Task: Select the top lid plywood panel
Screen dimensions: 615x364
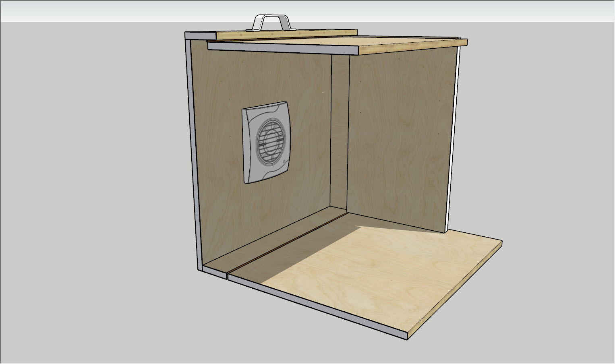Action: [x=338, y=45]
